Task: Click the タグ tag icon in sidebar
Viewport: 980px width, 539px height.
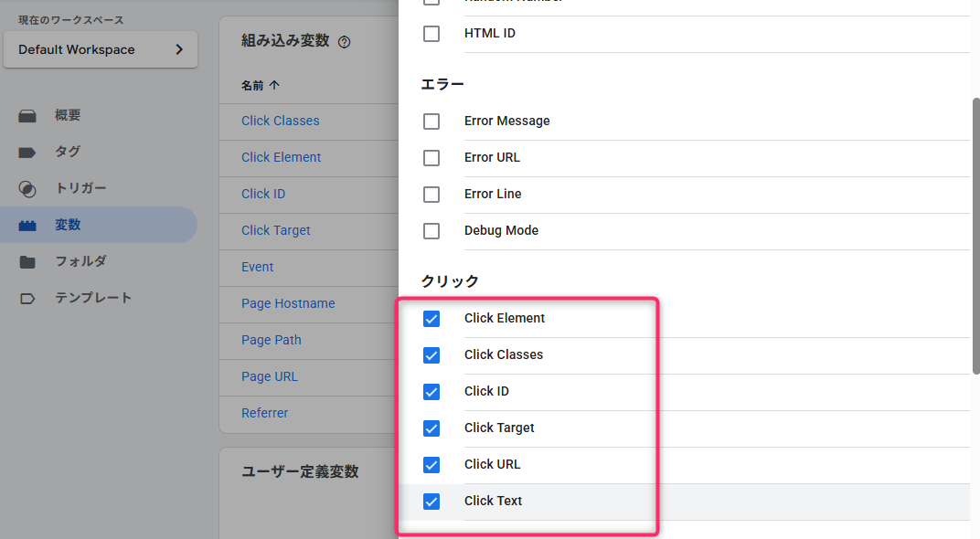Action: point(27,153)
